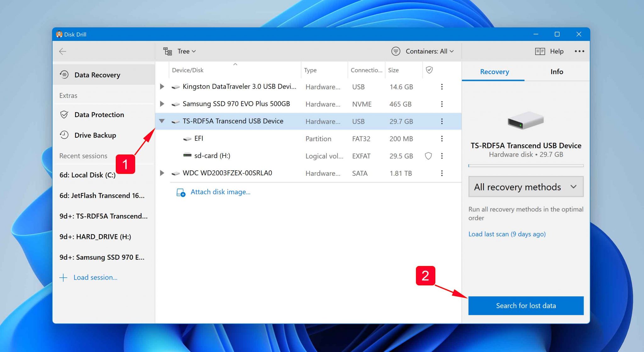Click the shield column header
The width and height of the screenshot is (644, 352).
pyautogui.click(x=429, y=70)
